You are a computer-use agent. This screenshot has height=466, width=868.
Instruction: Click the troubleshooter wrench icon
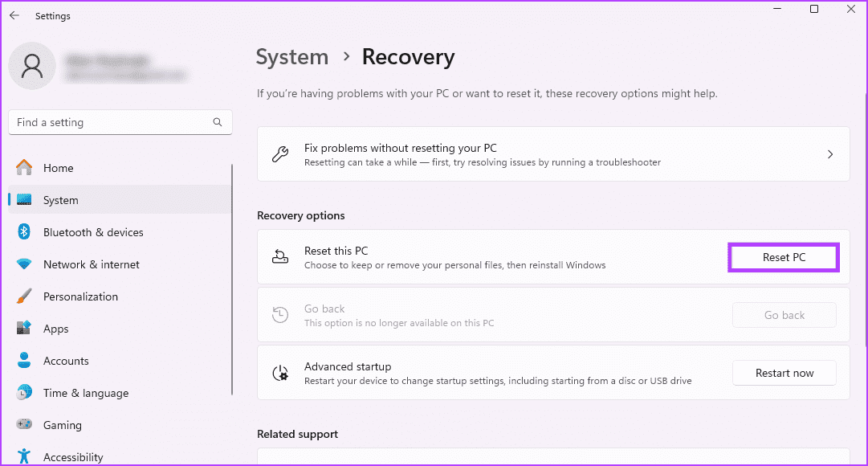click(x=280, y=153)
